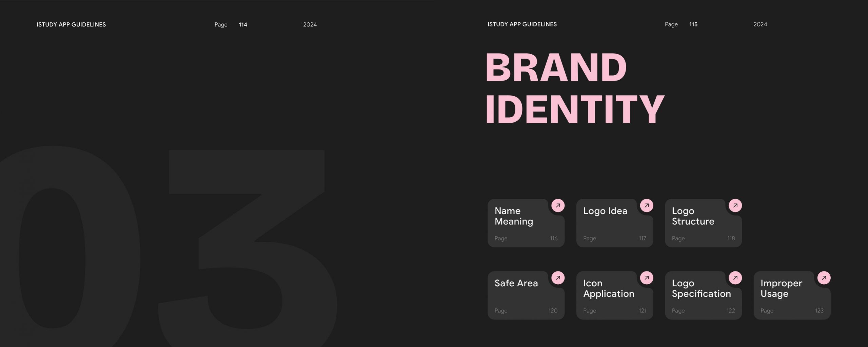Viewport: 868px width, 347px height.
Task: Click the Page label in page 114 header
Action: pyautogui.click(x=221, y=25)
